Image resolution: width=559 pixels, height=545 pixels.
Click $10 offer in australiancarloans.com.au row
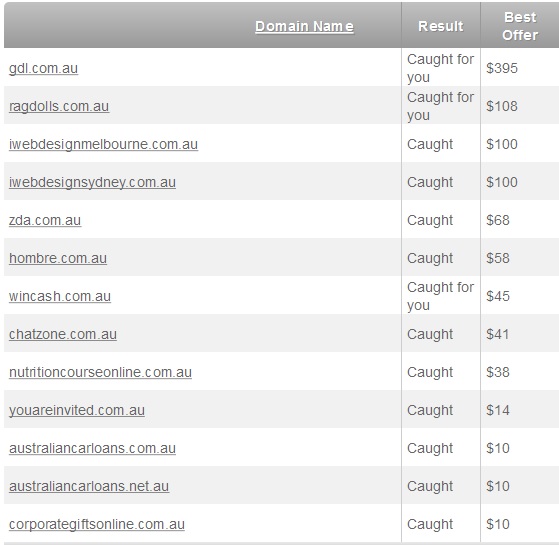(498, 448)
